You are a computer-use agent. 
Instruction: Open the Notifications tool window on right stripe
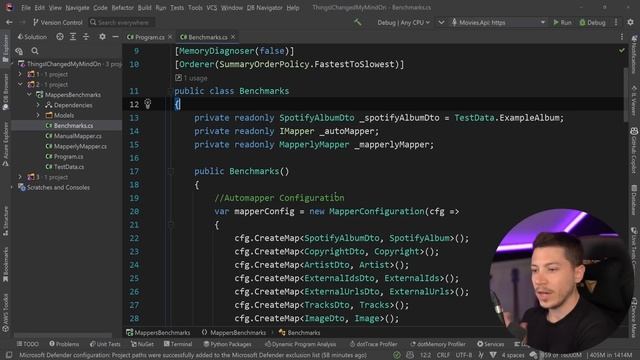pos(634,55)
